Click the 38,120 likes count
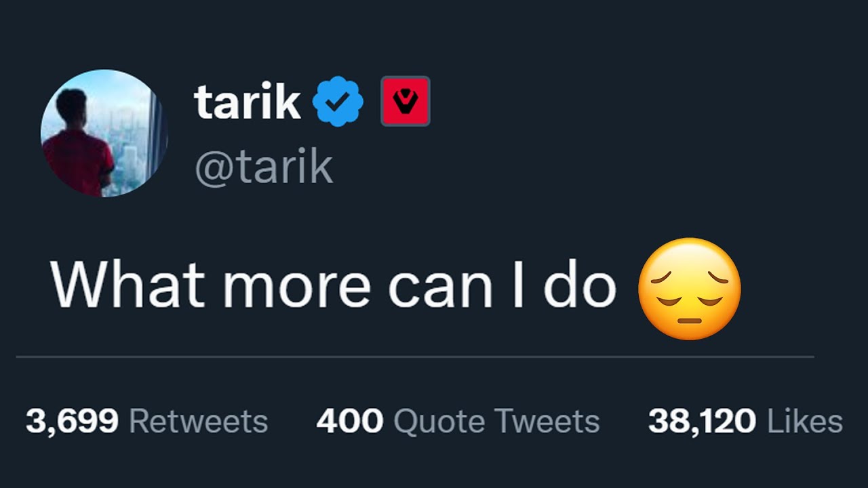Viewport: 868px width, 488px height. pos(702,422)
